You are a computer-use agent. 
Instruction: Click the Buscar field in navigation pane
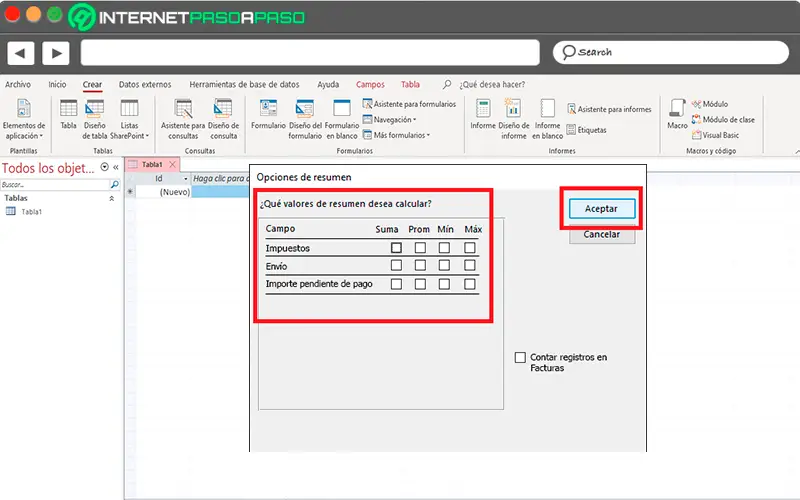[x=54, y=185]
